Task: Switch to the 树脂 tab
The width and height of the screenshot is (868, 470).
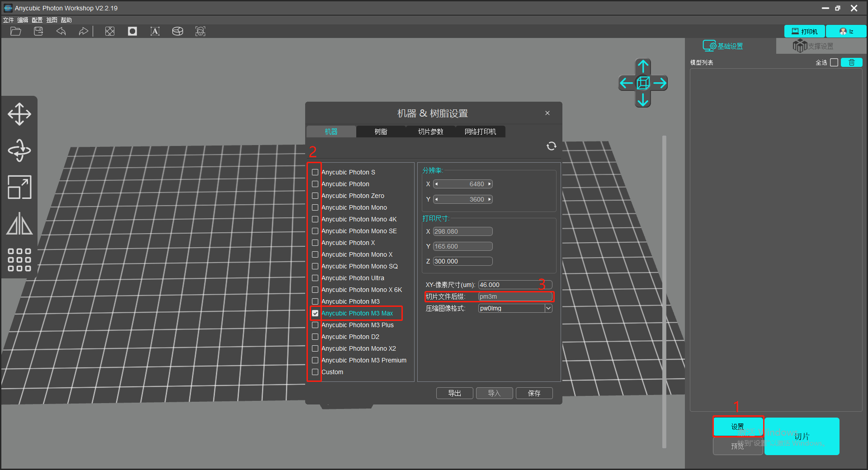Action: (x=381, y=132)
